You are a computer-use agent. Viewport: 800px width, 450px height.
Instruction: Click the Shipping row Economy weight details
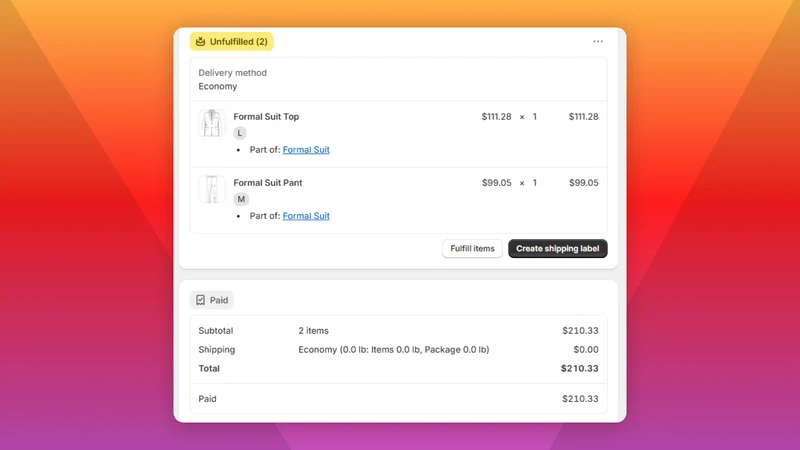pos(394,349)
